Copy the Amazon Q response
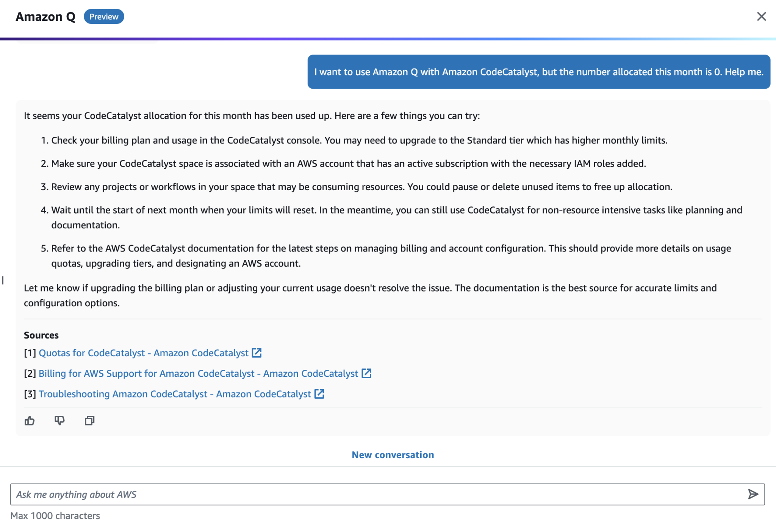The height and width of the screenshot is (532, 776). [90, 421]
